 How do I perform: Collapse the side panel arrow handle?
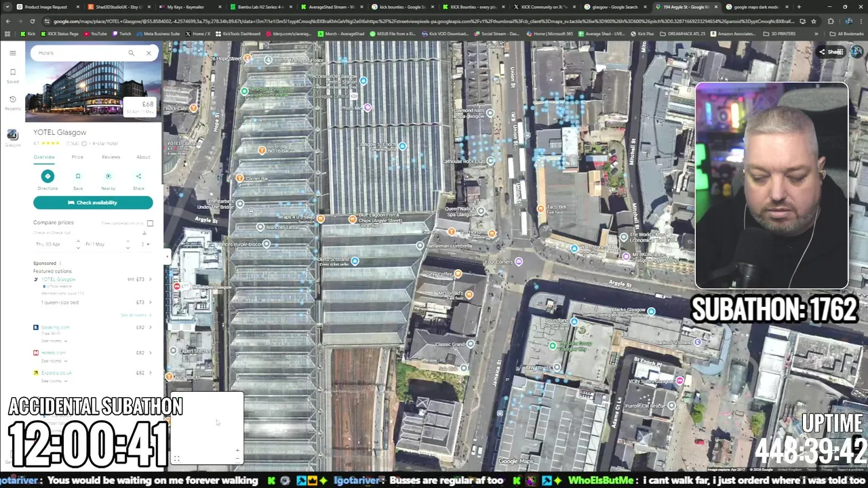pos(166,256)
